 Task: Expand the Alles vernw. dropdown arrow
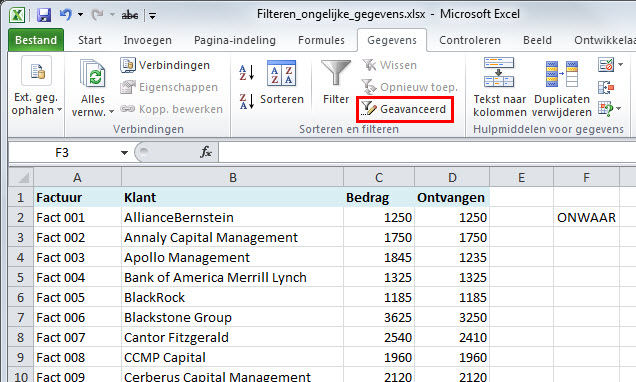click(x=111, y=111)
